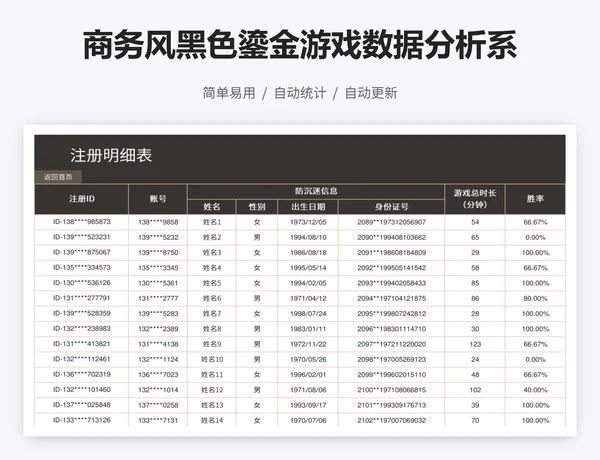Click birth date 1970/07/06
600x460 pixels.
click(308, 420)
